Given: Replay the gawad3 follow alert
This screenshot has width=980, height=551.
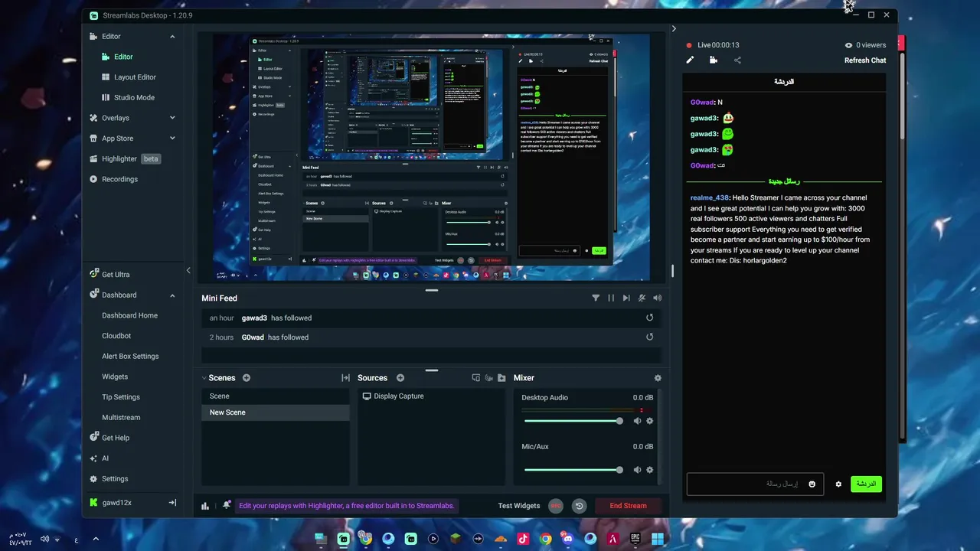Looking at the screenshot, I should tap(649, 318).
